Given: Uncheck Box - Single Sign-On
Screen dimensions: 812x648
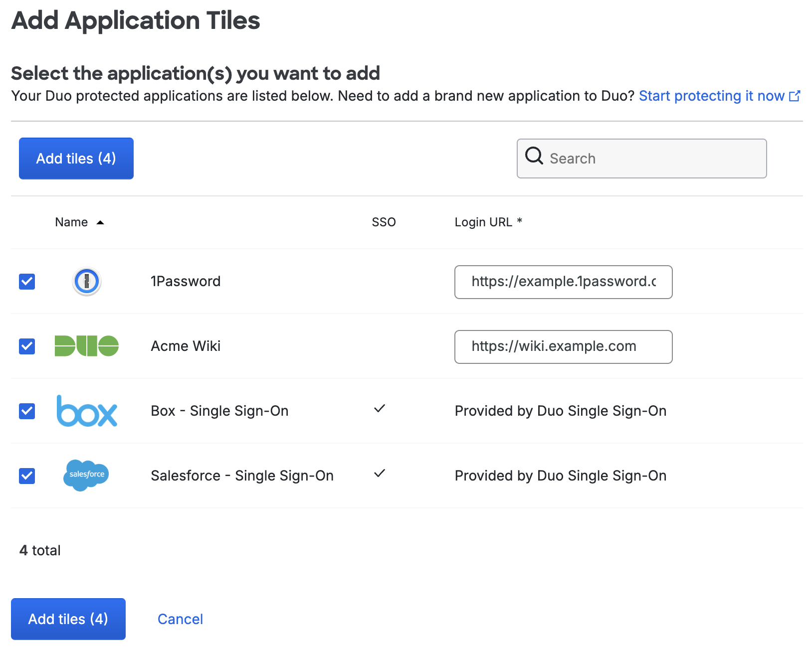Looking at the screenshot, I should 26,411.
